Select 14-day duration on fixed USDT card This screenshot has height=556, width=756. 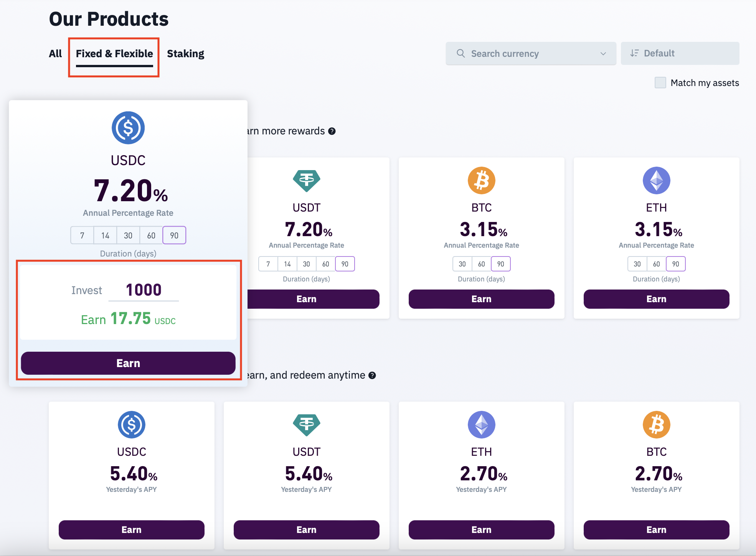287,264
